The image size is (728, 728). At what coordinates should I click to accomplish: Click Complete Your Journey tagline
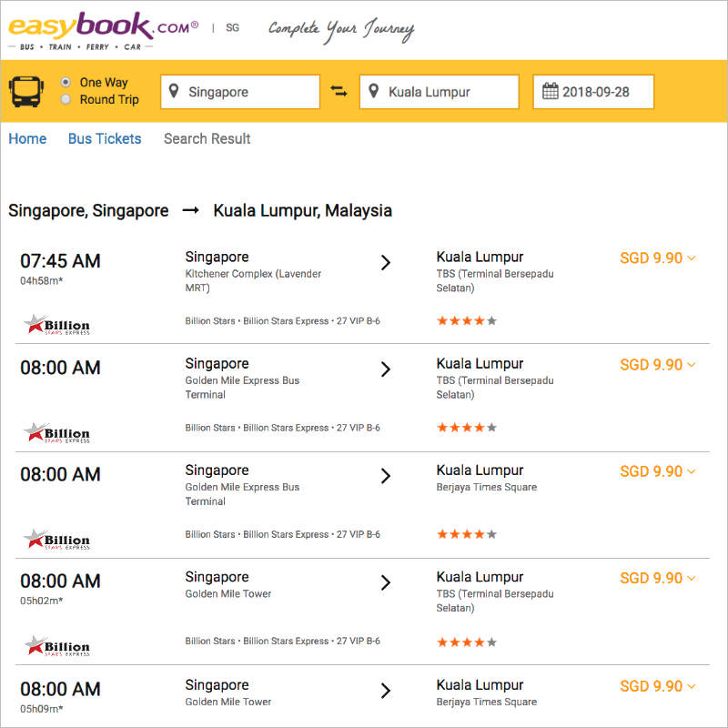(341, 30)
